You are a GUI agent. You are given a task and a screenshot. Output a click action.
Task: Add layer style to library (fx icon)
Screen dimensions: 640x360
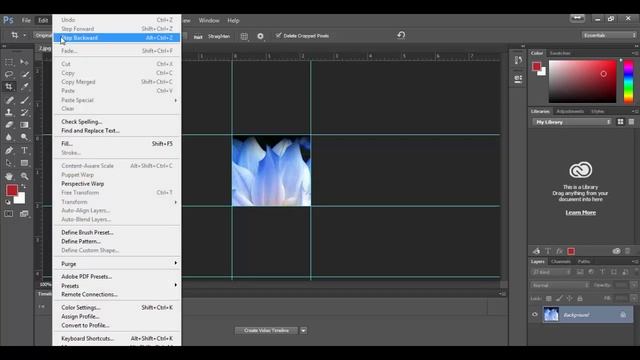coord(559,251)
